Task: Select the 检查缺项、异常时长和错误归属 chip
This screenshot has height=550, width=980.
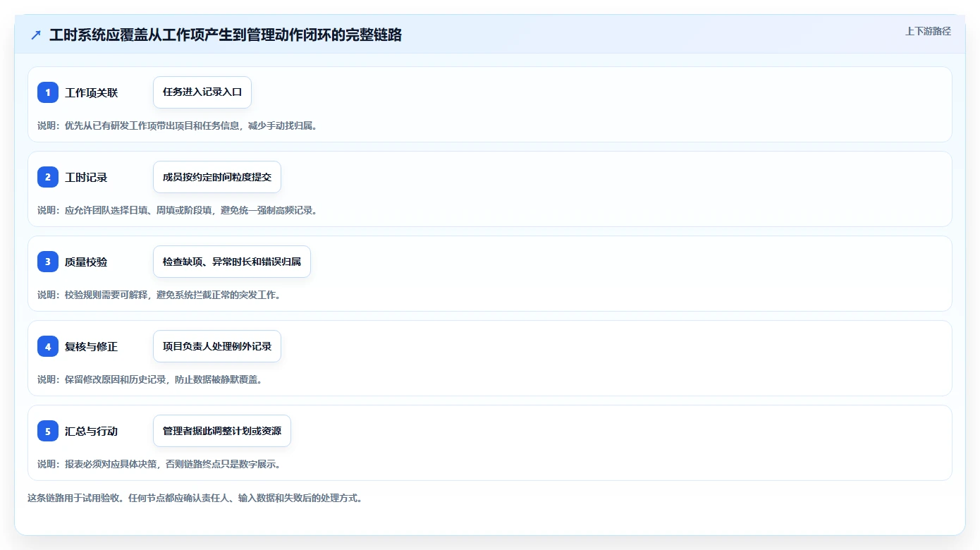Action: (x=232, y=262)
